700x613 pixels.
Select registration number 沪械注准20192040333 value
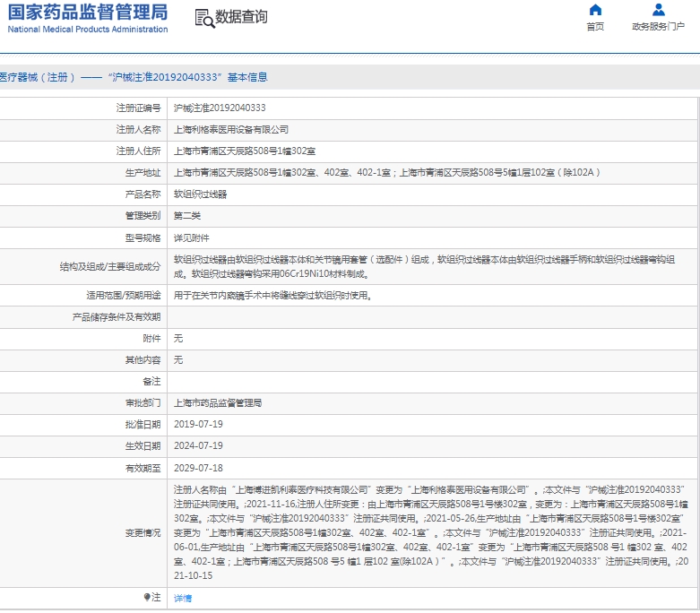pyautogui.click(x=220, y=108)
